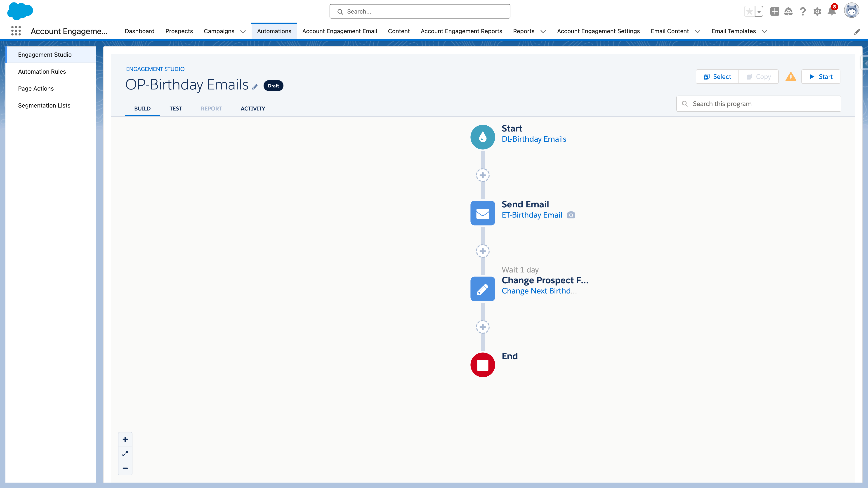The width and height of the screenshot is (868, 488).
Task: Click the Send Email envelope icon
Action: tap(483, 213)
